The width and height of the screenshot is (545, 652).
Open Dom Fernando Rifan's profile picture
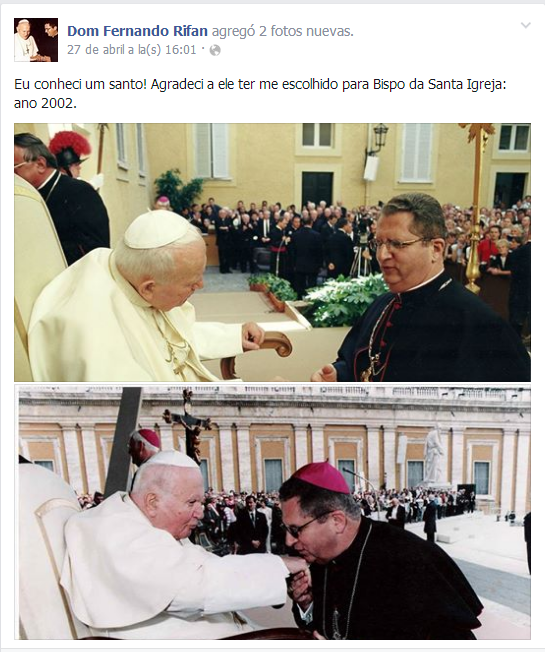click(x=36, y=40)
